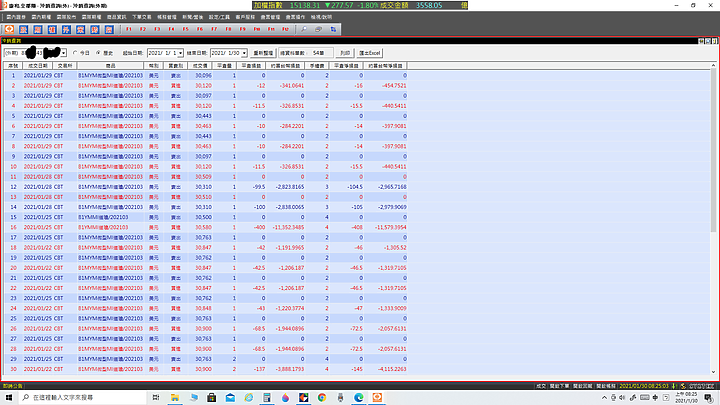Open the notification center icon
The width and height of the screenshot is (720, 405).
tap(709, 398)
